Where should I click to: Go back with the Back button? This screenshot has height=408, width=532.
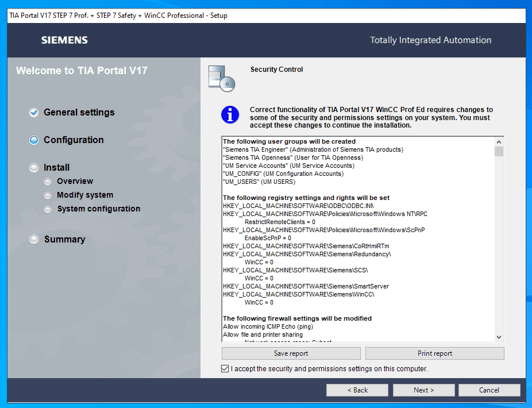pos(357,390)
